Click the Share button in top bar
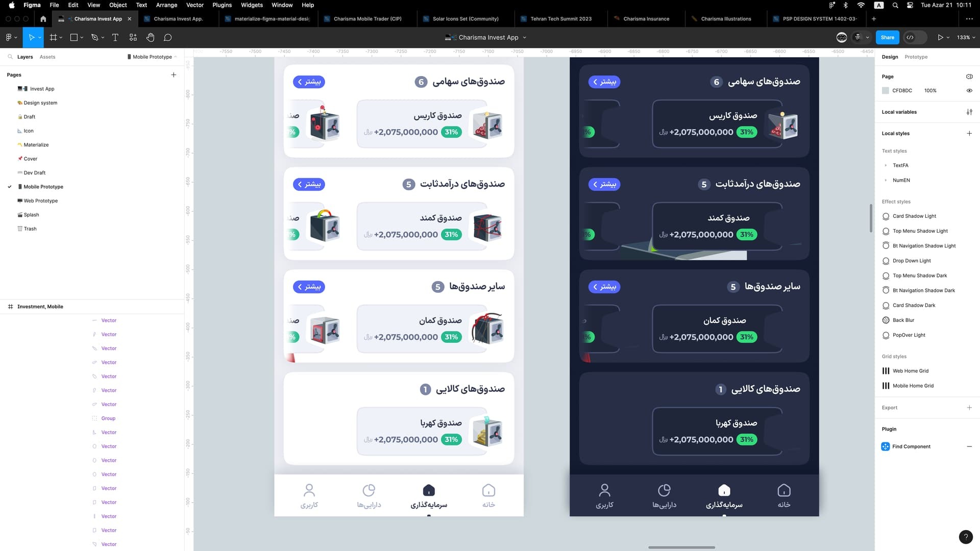 pyautogui.click(x=887, y=37)
